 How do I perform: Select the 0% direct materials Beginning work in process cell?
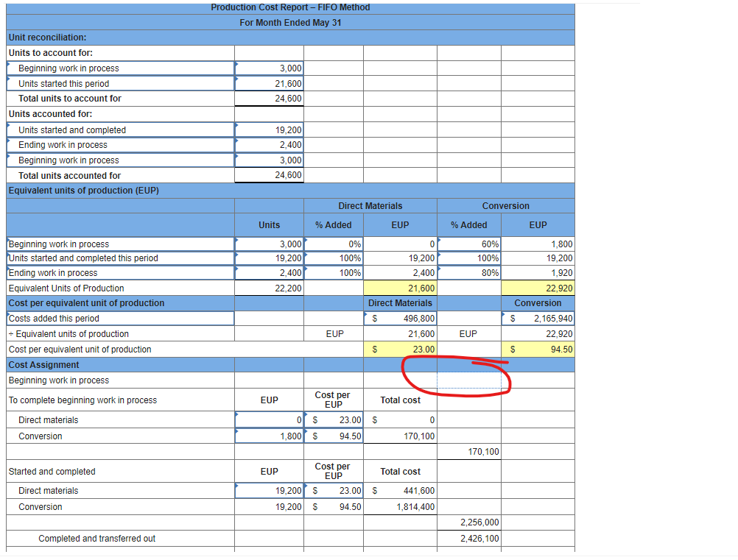[x=334, y=244]
